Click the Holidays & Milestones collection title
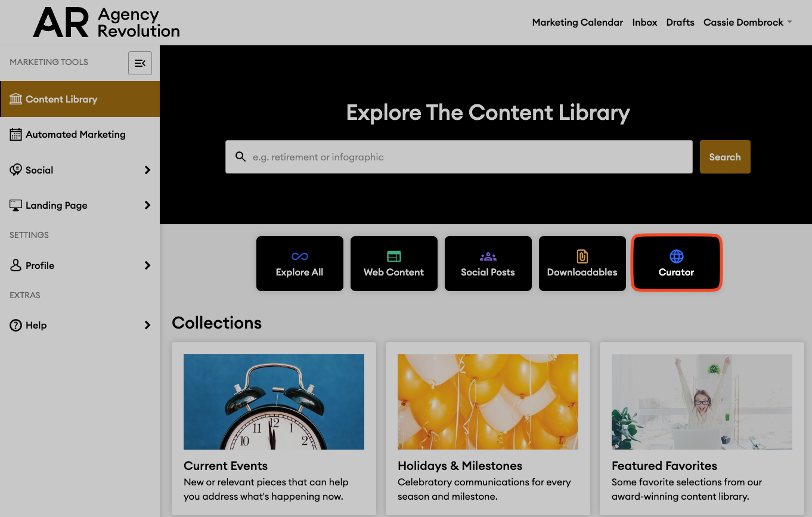This screenshot has width=812, height=517. click(460, 466)
